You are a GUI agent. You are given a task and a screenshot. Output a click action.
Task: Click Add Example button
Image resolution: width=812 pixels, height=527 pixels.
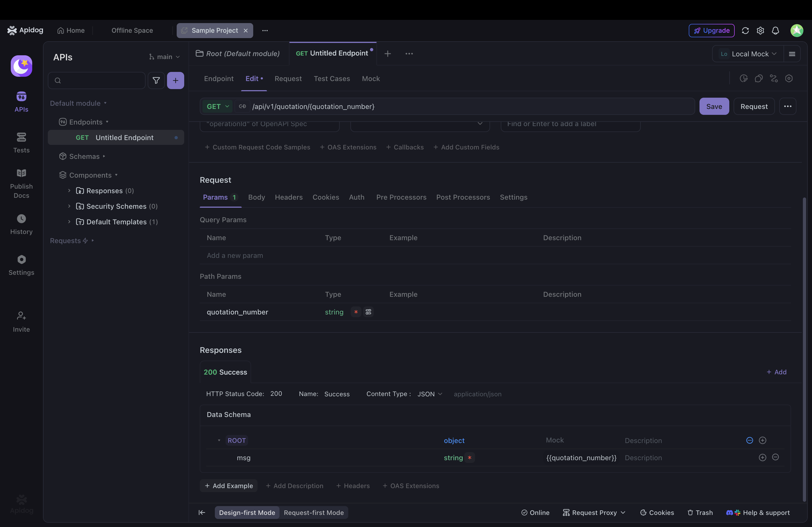point(229,485)
